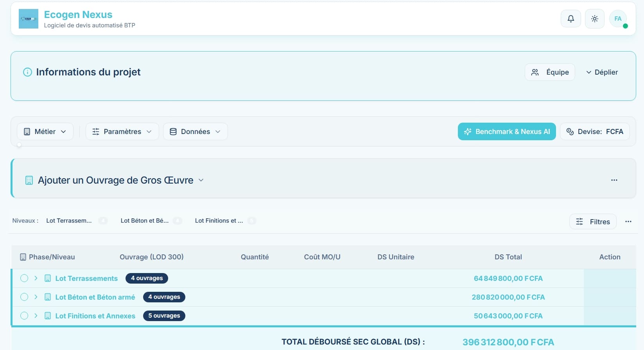Select Lot Finitions et Annexes radio

point(24,316)
